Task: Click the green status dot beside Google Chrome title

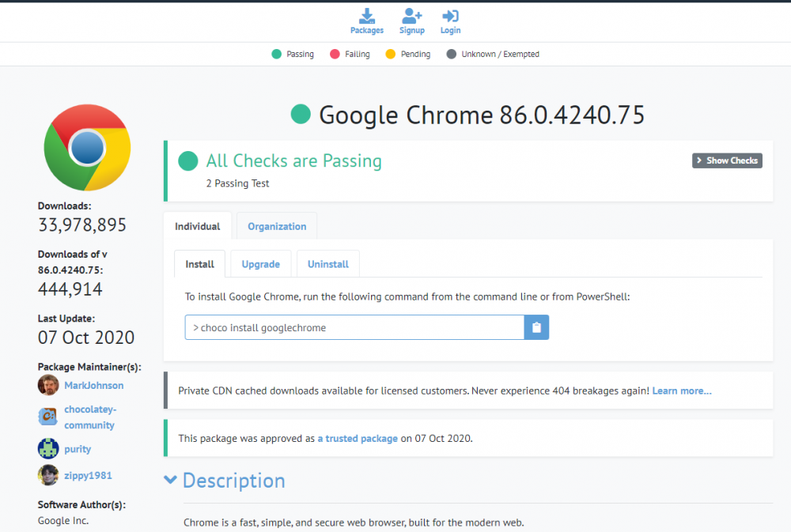Action: (301, 114)
